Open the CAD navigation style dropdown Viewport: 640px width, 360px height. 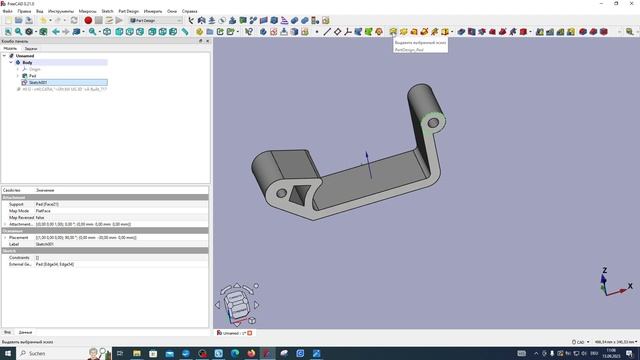(580, 342)
